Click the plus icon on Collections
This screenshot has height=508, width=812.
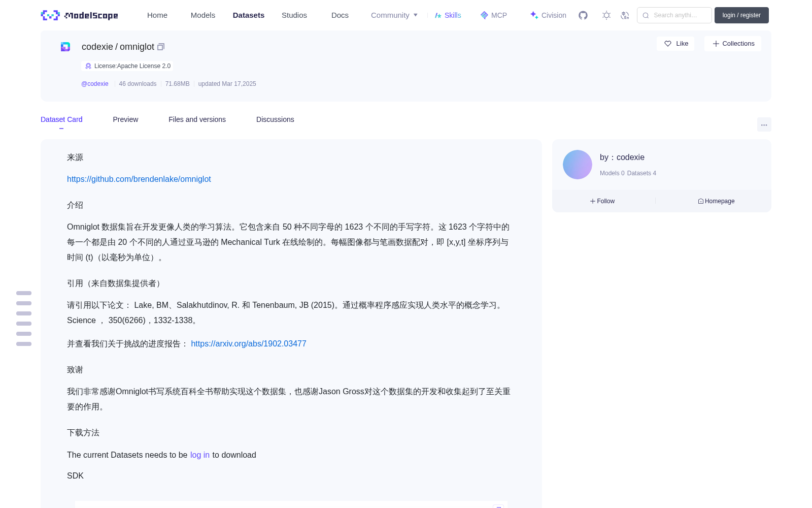point(716,44)
